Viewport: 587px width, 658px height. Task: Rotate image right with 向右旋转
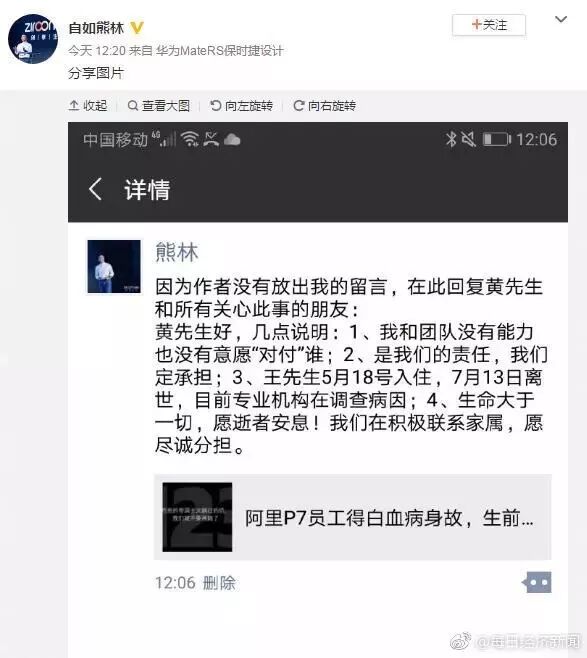point(325,106)
